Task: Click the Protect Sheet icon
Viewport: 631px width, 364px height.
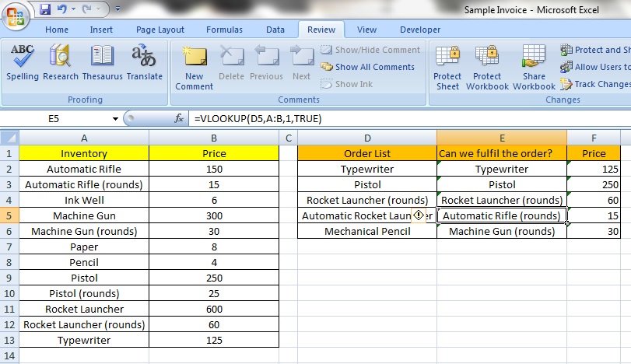Action: tap(447, 66)
